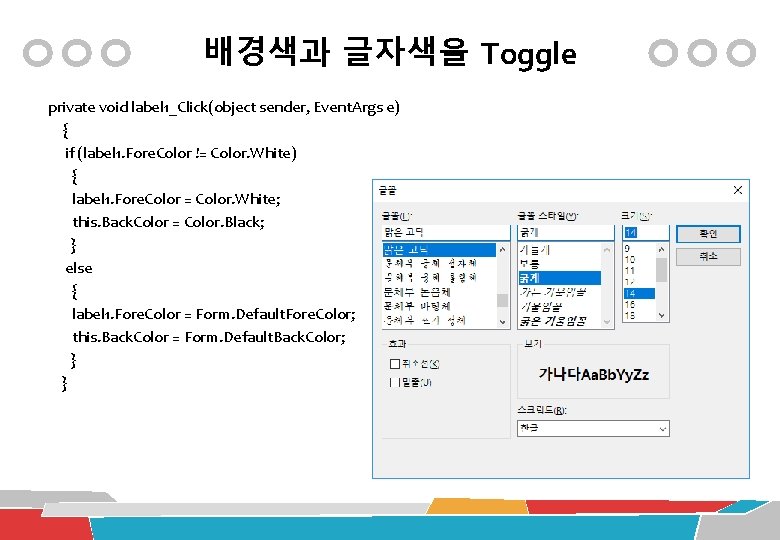The height and width of the screenshot is (540, 780).
Task: Click line this.BackColor = Form.DefaultBackColor;
Action: tap(209, 337)
